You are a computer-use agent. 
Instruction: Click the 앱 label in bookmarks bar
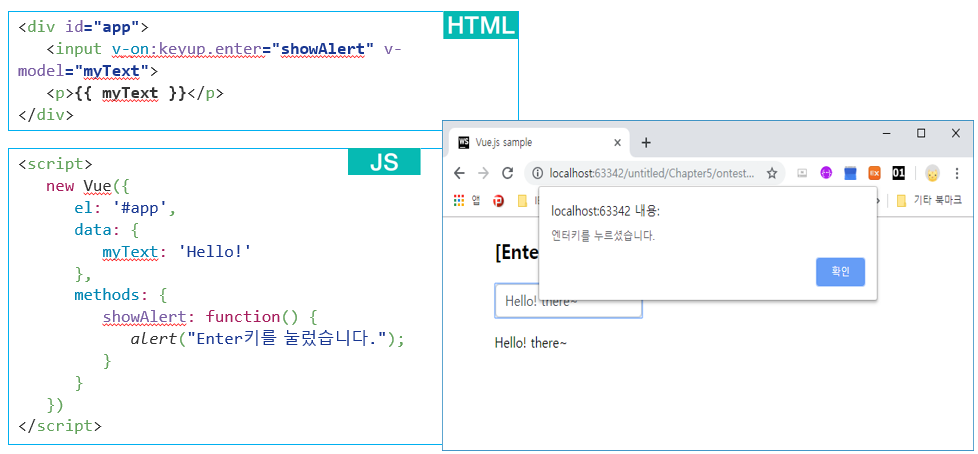(x=476, y=200)
